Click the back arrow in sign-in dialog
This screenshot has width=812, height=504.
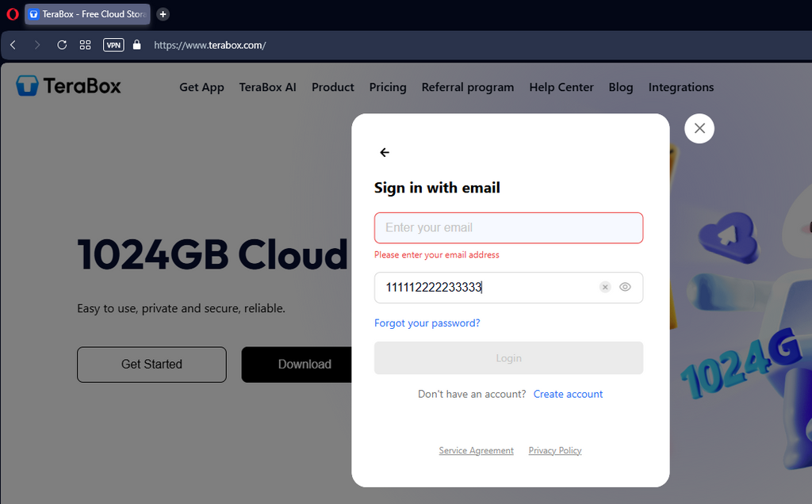pos(385,153)
